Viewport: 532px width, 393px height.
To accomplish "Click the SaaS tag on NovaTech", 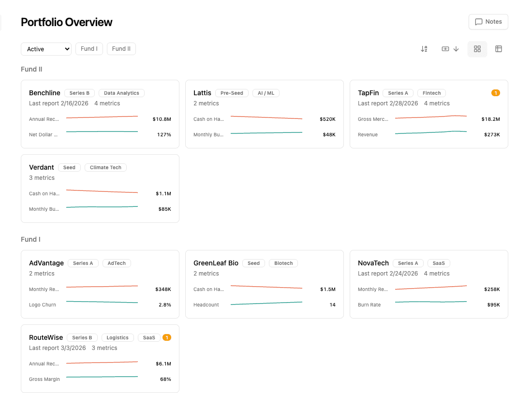I will click(439, 263).
